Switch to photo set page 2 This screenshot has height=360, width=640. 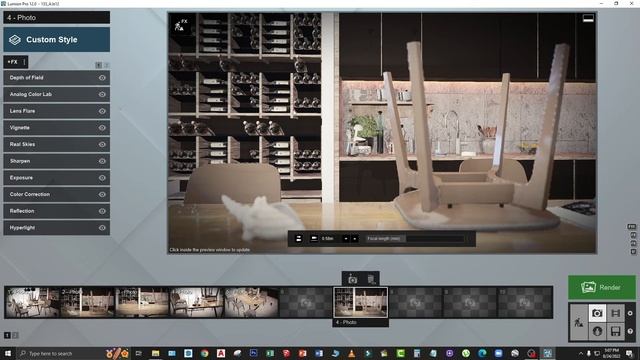point(15,335)
